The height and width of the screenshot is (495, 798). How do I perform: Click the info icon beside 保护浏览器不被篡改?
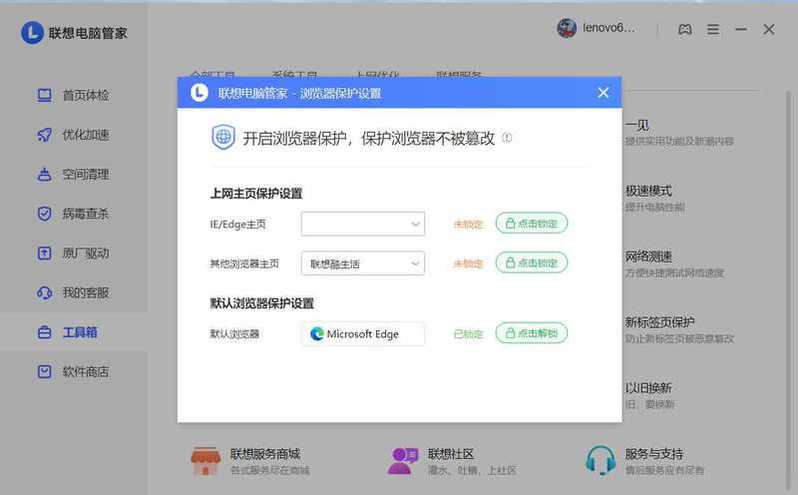click(x=507, y=137)
